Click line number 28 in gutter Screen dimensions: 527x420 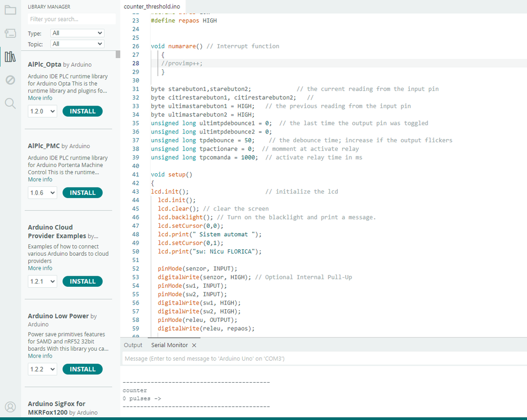[x=136, y=63]
